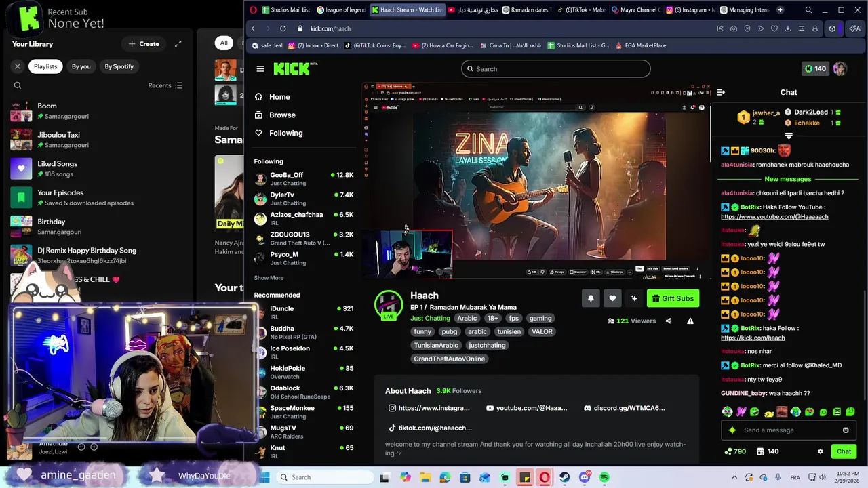
Task: Click the Kick logo
Action: pos(296,68)
